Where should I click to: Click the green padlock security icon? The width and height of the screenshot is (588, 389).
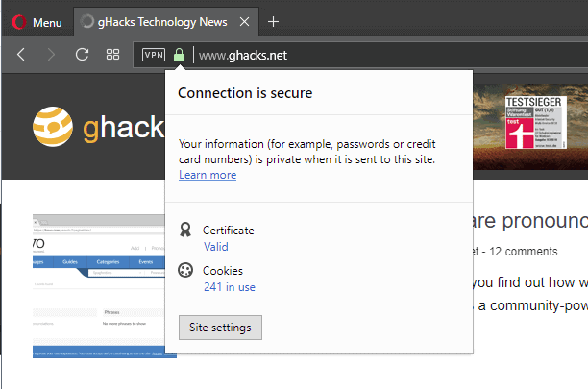[180, 55]
